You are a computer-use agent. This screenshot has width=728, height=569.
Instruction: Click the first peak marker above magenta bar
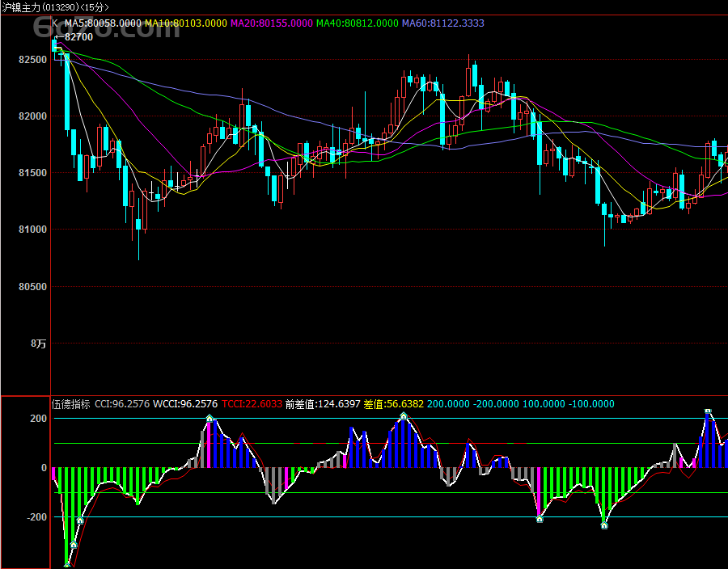210,418
